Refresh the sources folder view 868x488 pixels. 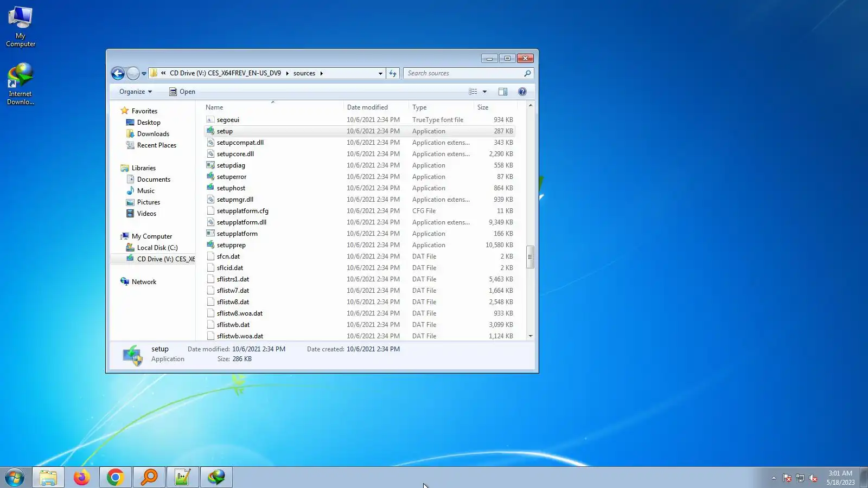(x=393, y=73)
